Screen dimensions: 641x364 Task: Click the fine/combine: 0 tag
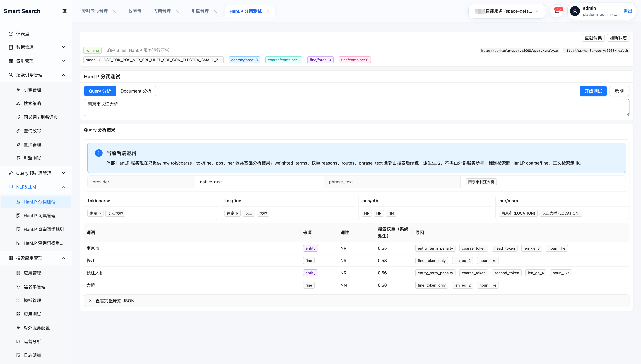[x=354, y=60]
